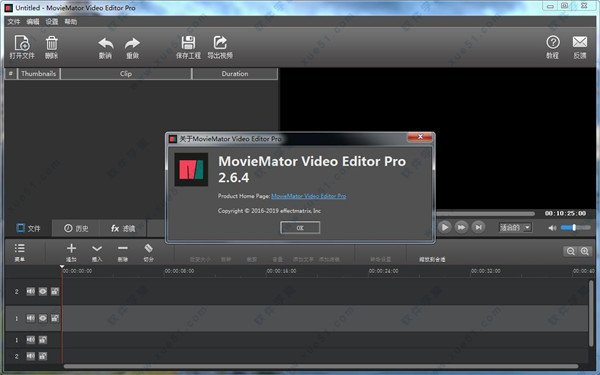This screenshot has width=600, height=375.
Task: Click the fast-forward playback button
Action: 461,227
